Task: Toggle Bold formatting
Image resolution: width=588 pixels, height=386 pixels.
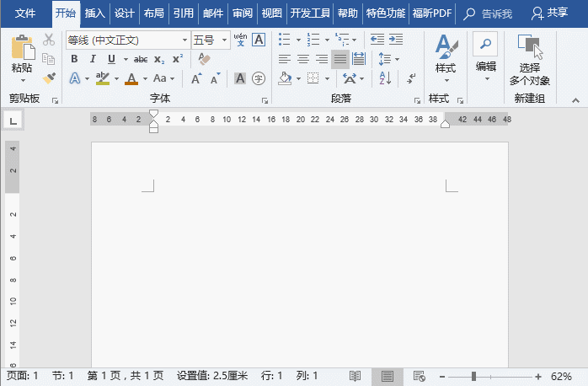Action: click(74, 59)
